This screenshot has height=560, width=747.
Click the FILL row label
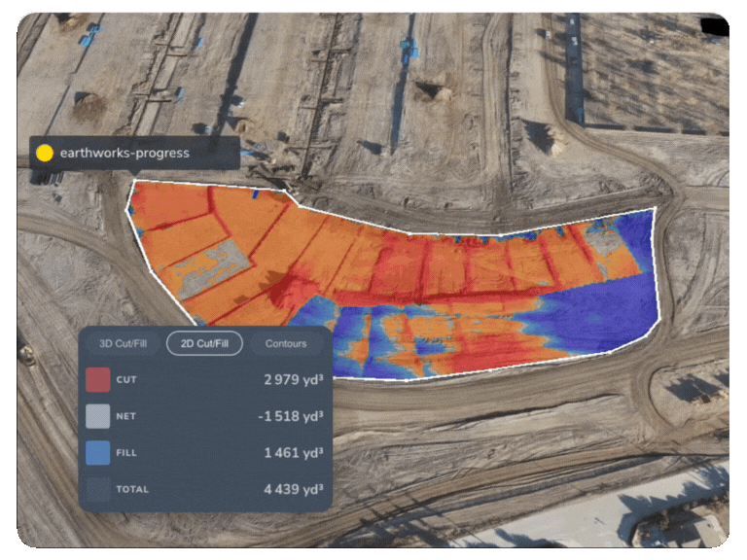[x=126, y=452]
